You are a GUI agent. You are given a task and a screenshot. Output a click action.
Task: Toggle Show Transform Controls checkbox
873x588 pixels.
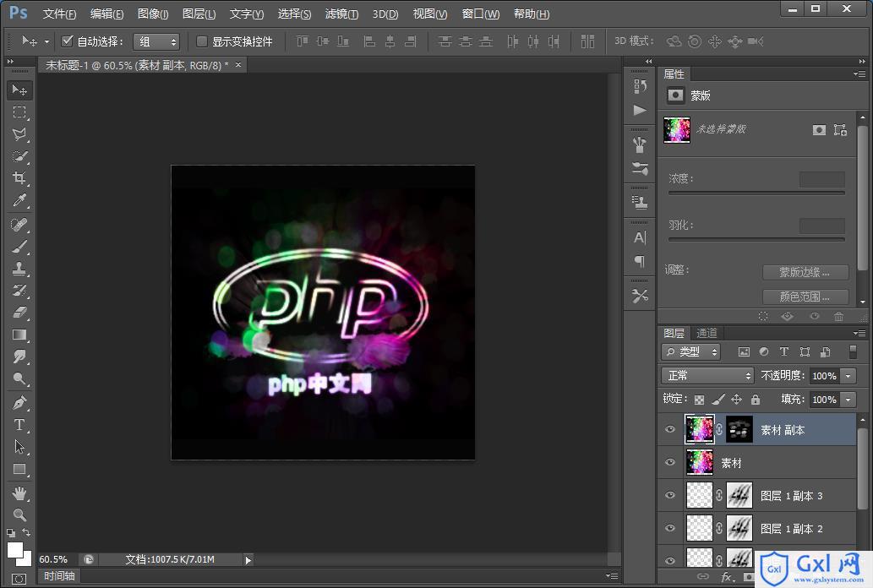coord(202,41)
